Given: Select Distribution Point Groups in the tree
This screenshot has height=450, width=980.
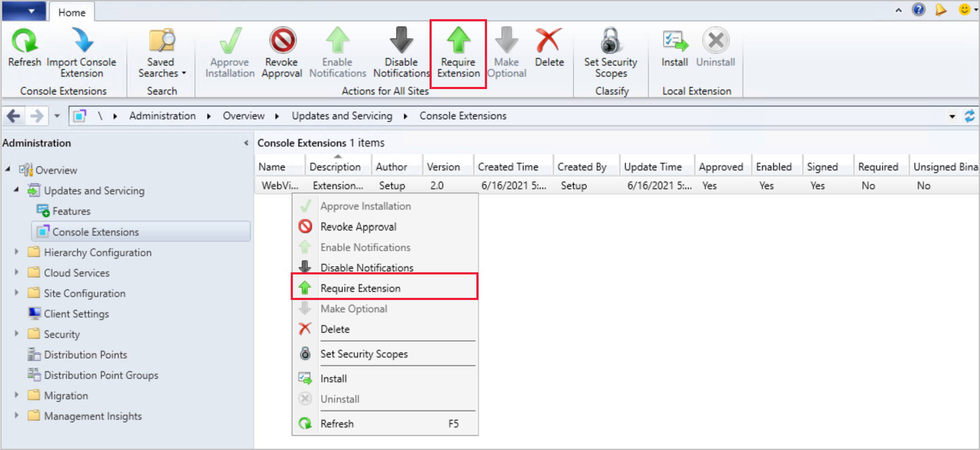Looking at the screenshot, I should tap(101, 375).
